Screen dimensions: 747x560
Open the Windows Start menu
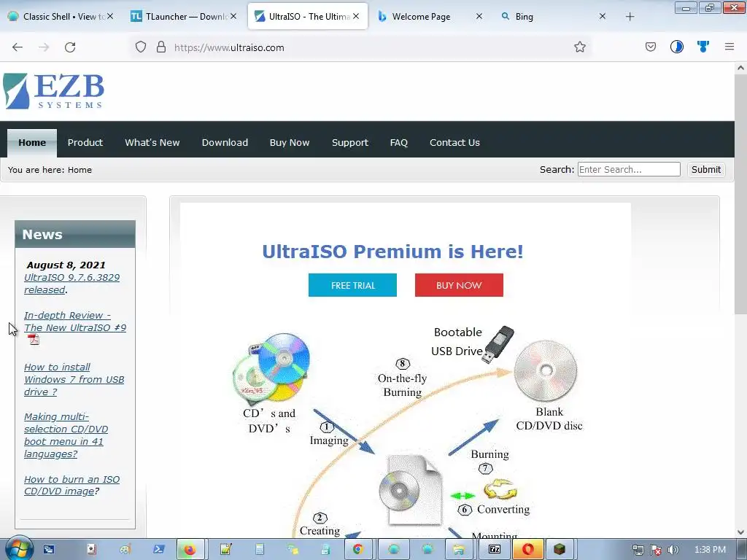coord(19,549)
